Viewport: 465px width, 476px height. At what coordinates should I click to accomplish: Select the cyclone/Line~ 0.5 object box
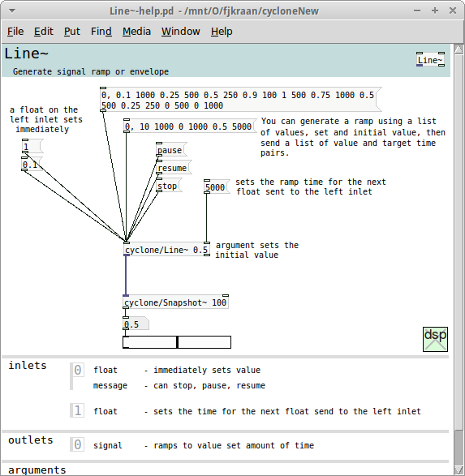(166, 250)
